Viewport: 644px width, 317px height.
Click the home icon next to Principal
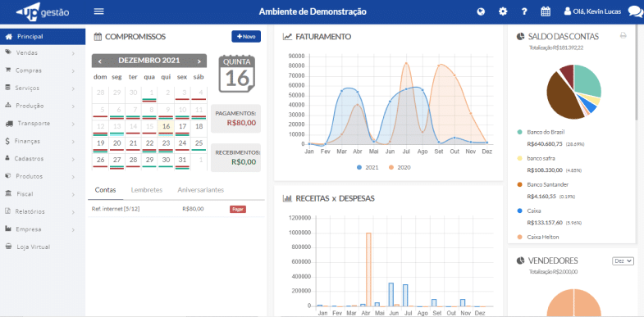point(9,37)
